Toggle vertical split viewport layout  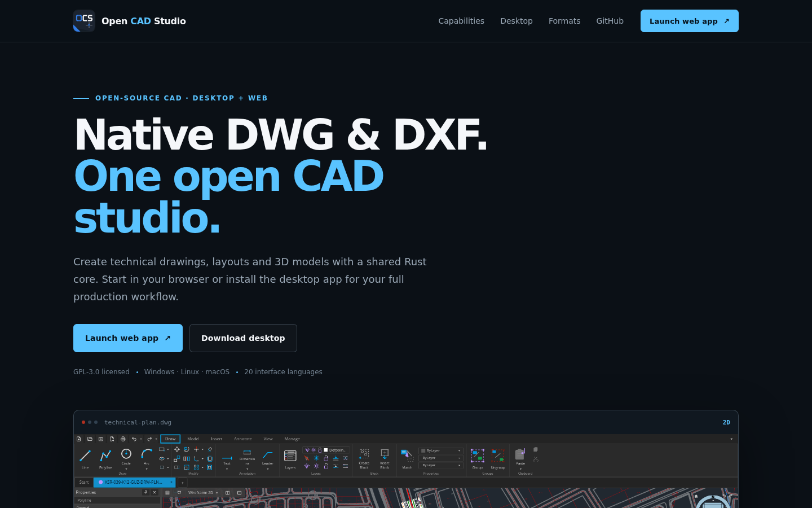coord(227,493)
